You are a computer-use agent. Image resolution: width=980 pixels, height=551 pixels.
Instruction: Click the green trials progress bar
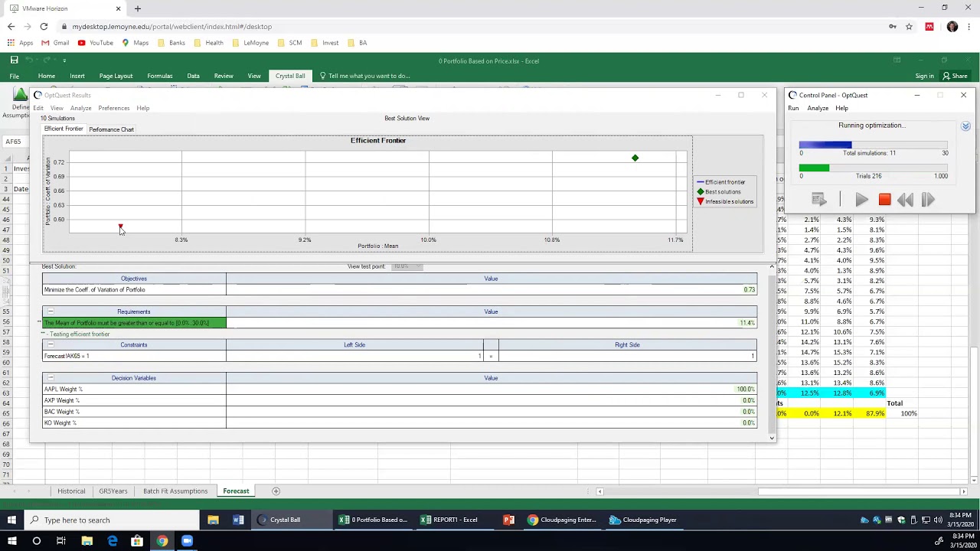click(873, 168)
